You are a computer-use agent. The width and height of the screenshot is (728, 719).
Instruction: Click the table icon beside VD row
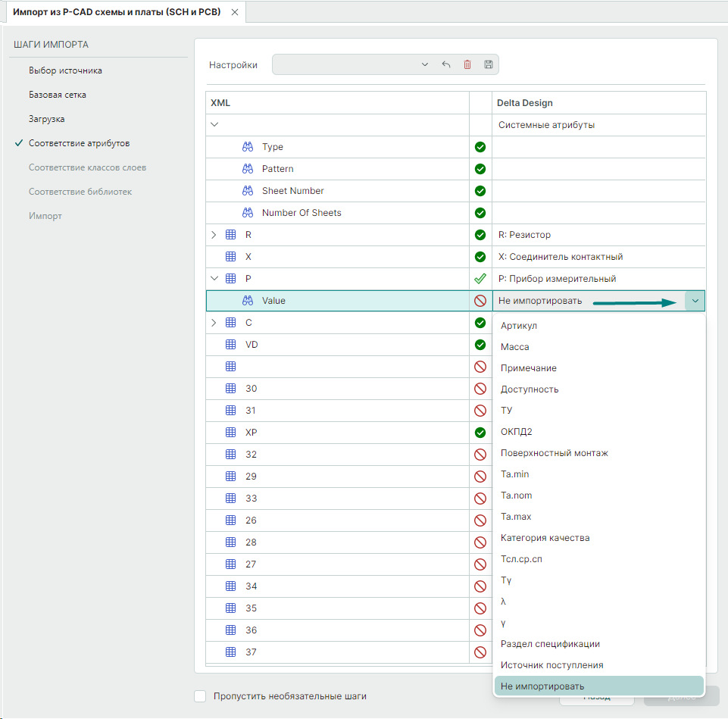click(231, 345)
